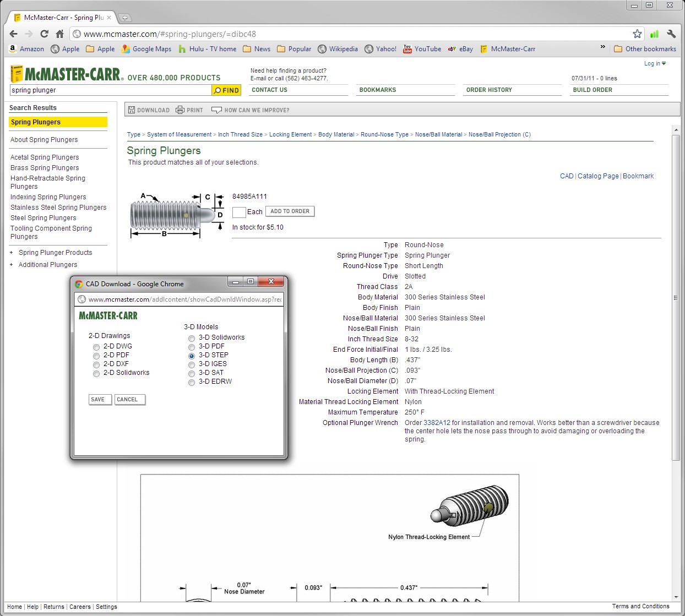Click the Add to Order button
The width and height of the screenshot is (685, 616).
click(x=290, y=211)
